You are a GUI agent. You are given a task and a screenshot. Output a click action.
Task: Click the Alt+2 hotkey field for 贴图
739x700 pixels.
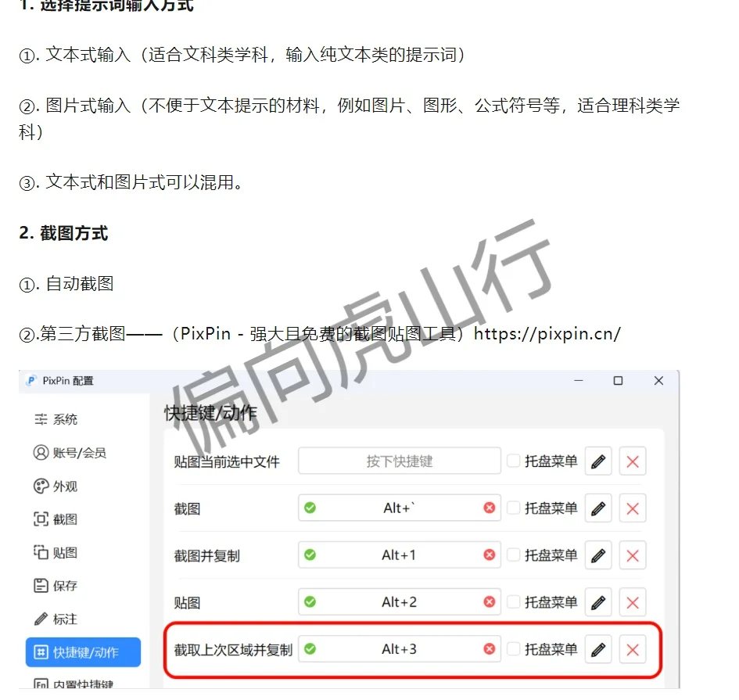399,602
